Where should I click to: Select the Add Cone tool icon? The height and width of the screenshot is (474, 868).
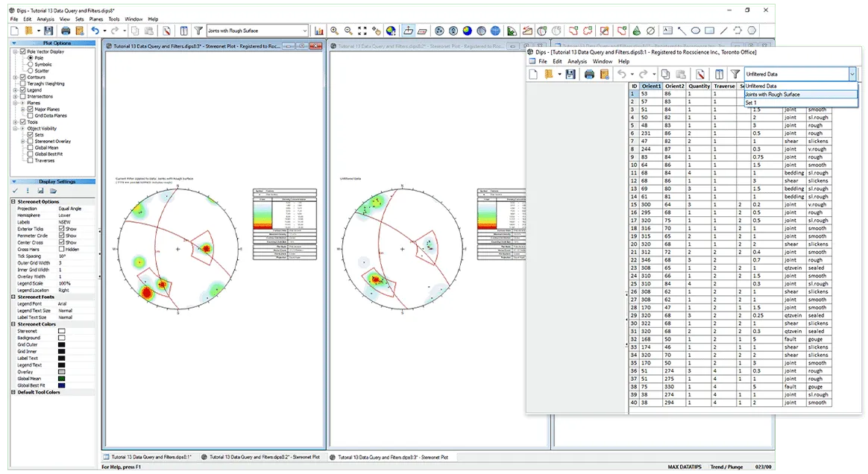point(637,31)
